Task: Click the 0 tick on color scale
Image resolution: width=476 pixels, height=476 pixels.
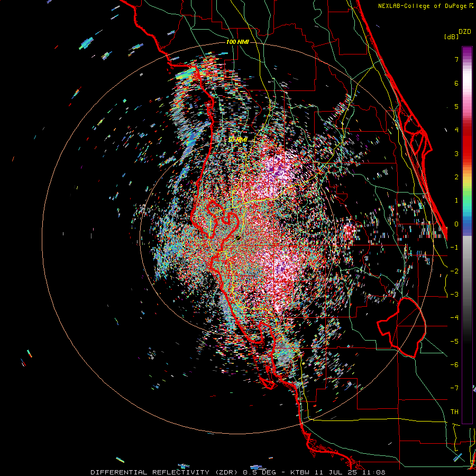Action: pos(456,224)
